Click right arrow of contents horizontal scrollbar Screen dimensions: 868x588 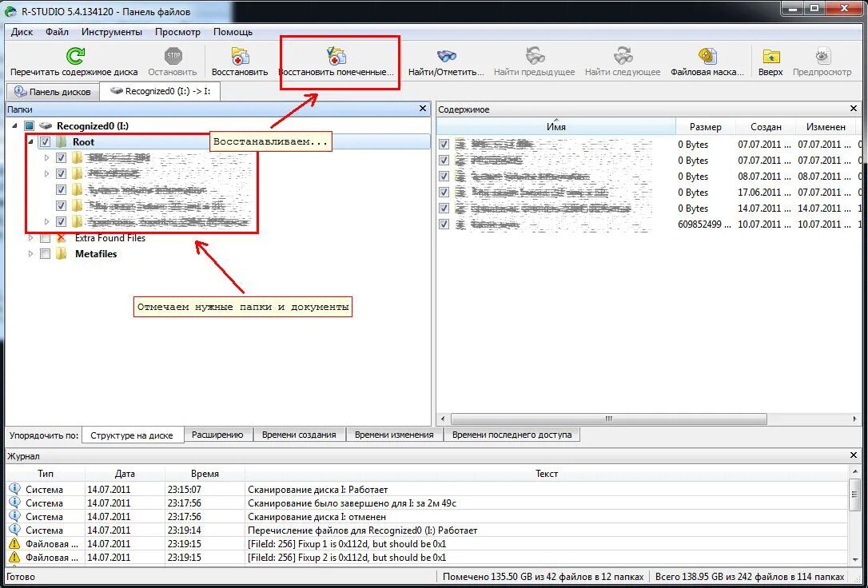854,419
